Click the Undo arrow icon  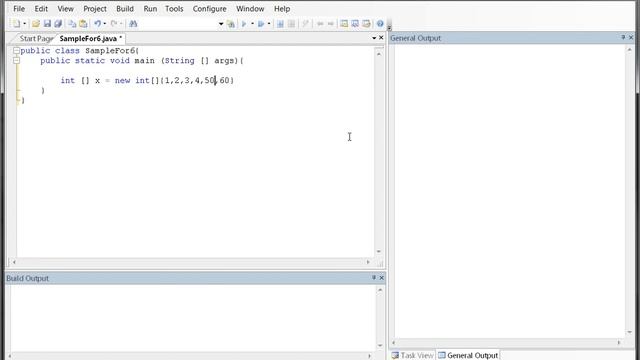coord(98,24)
